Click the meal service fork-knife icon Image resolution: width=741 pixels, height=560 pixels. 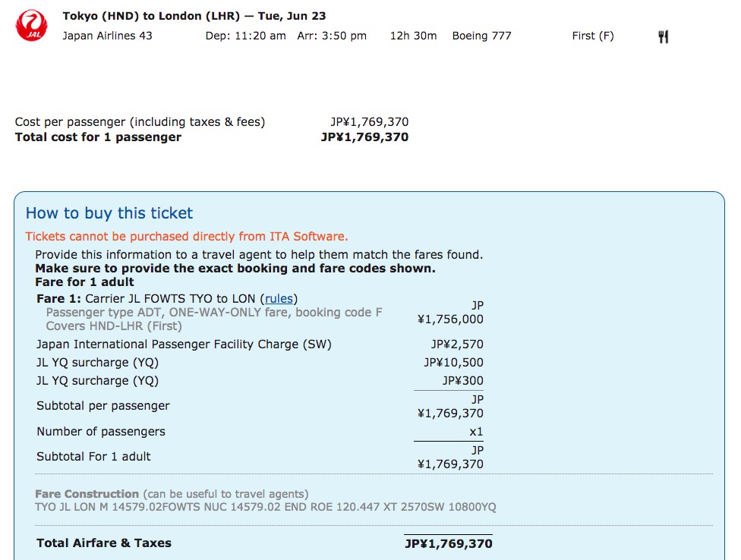click(663, 36)
